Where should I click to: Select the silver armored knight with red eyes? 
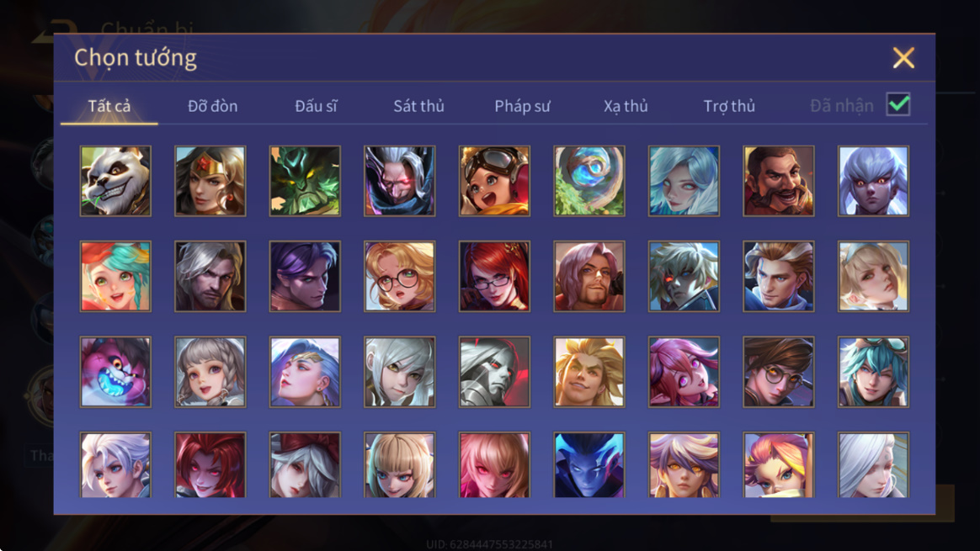pyautogui.click(x=494, y=373)
